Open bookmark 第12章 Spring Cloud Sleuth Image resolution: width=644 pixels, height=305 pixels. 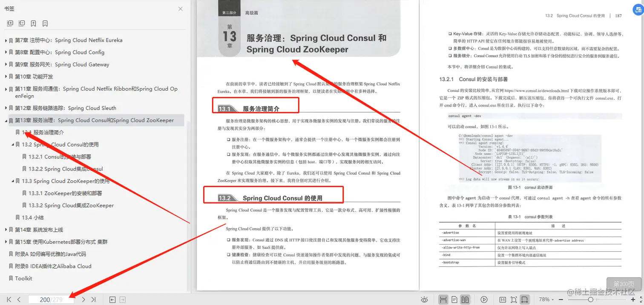tap(66, 108)
